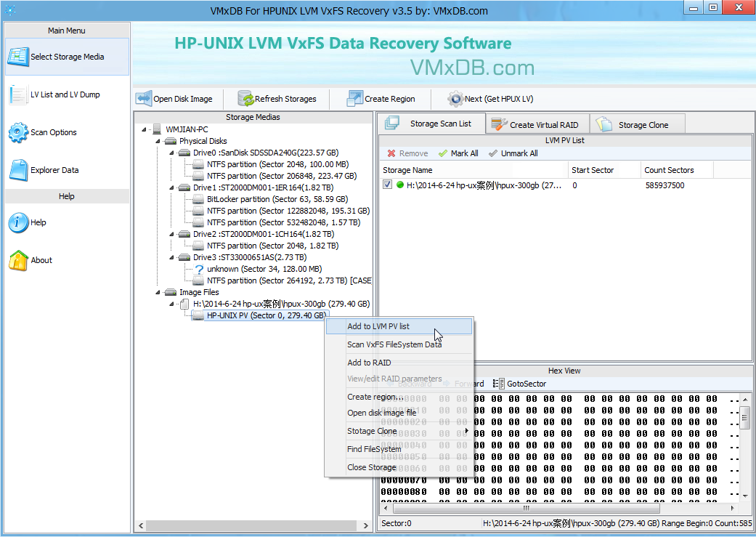Click Mark All text button
Screen dimensions: 756x537
pyautogui.click(x=464, y=153)
